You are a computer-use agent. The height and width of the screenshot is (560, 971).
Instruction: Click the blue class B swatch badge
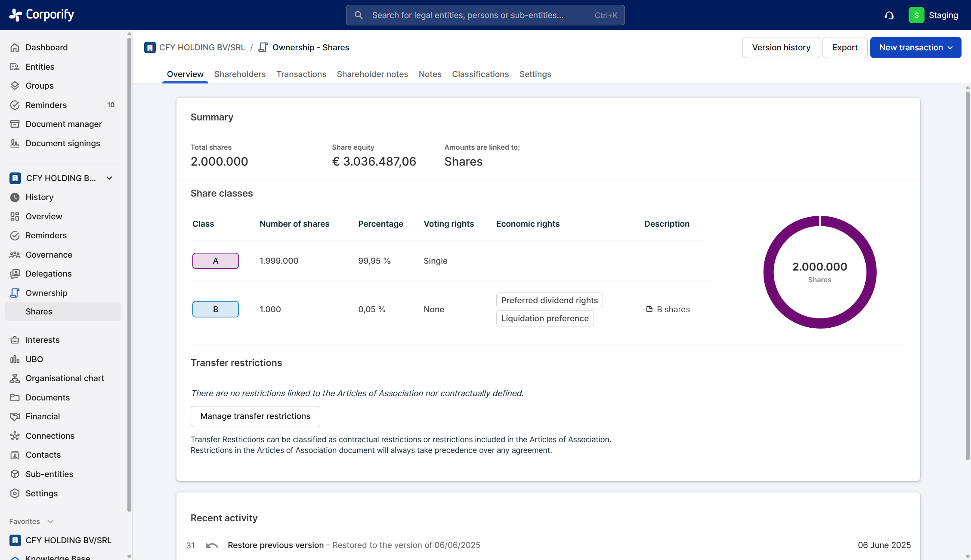(216, 309)
